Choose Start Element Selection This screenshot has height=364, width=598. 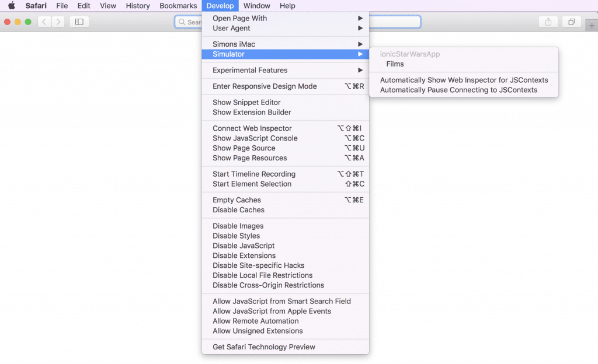(x=285, y=184)
